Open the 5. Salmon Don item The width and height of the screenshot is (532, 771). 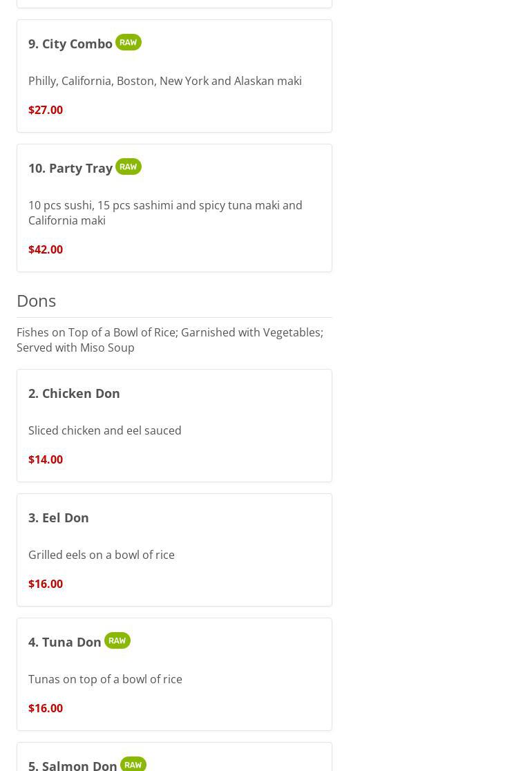tap(73, 765)
